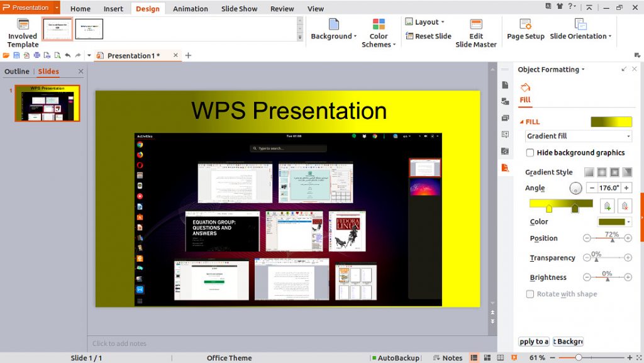Viewport: 644px width, 363px height.
Task: Click the Position slider track
Action: coord(608,238)
